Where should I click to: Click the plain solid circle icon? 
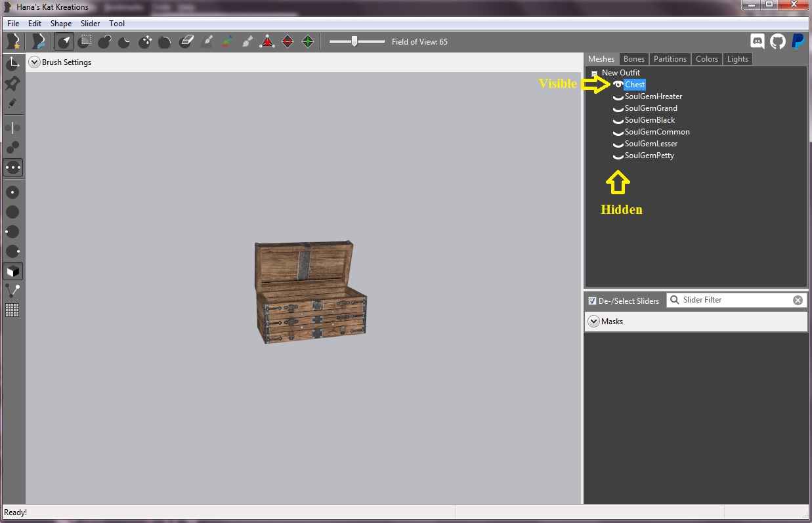click(12, 212)
